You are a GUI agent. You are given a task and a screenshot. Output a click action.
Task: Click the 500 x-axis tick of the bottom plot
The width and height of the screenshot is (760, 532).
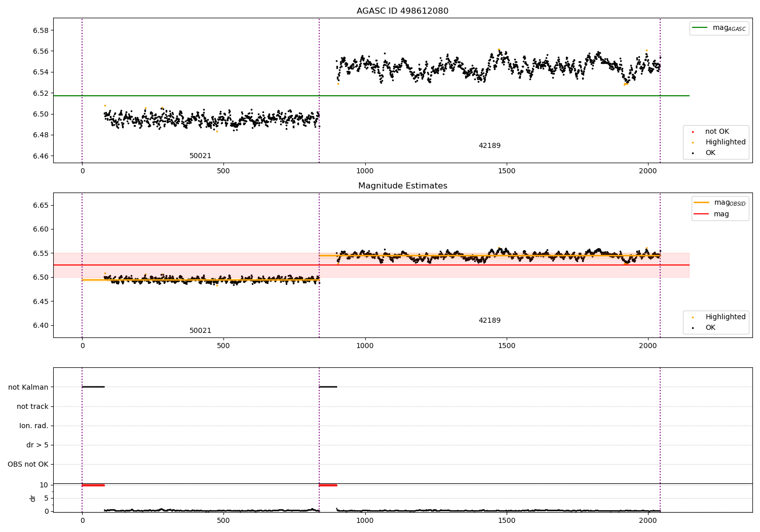(223, 521)
